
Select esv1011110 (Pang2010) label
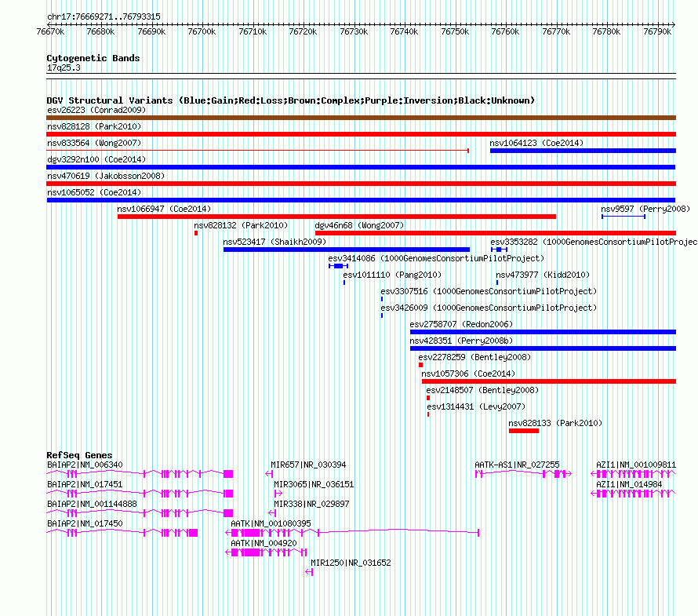click(x=392, y=275)
